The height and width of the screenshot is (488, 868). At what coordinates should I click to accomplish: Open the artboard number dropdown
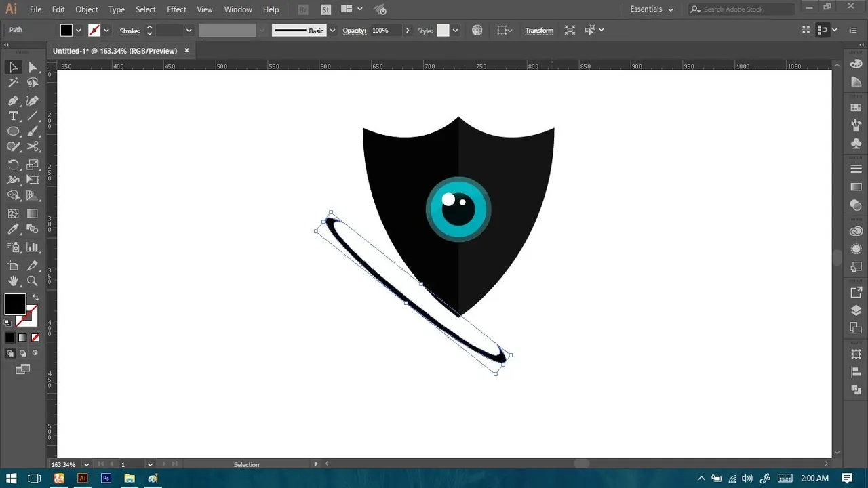point(150,464)
